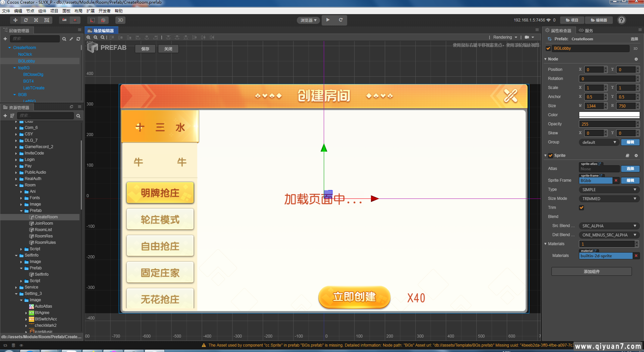Open the Src Blend SRC_ALPHA dropdown

tap(609, 226)
